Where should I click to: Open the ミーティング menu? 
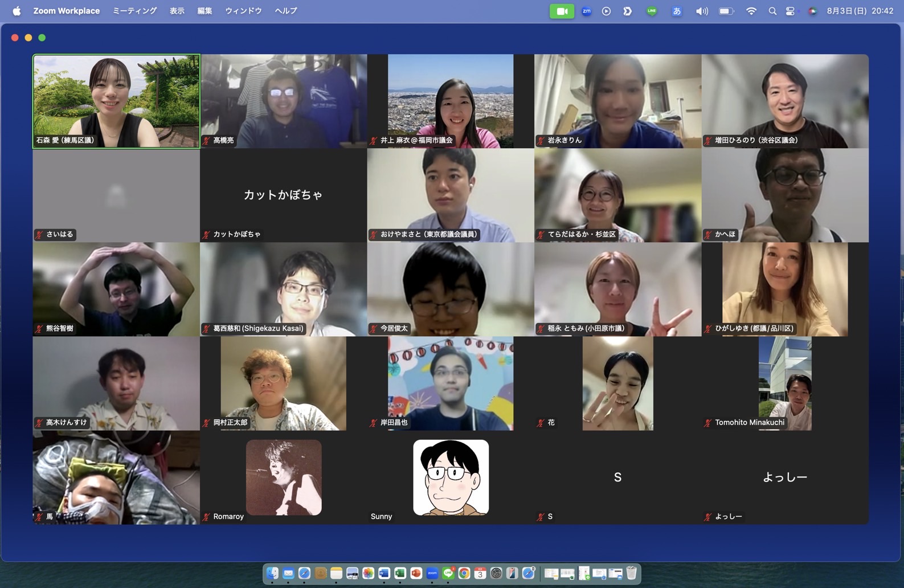point(134,11)
